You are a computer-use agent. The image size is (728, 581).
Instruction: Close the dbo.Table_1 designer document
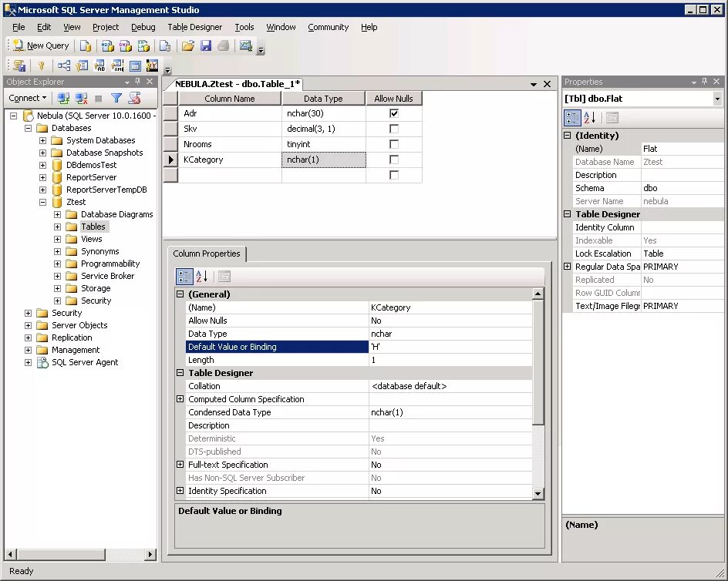point(548,84)
